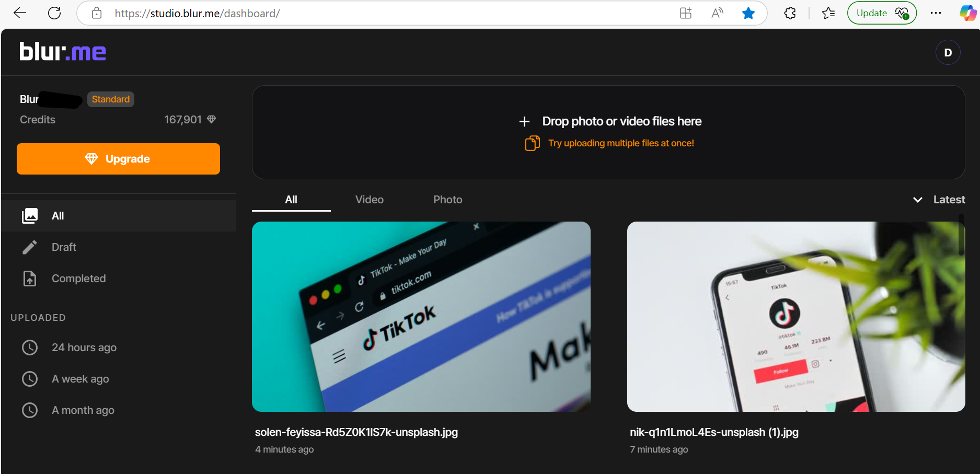Open the browser Settings and more menu
980x474 pixels.
(x=936, y=13)
